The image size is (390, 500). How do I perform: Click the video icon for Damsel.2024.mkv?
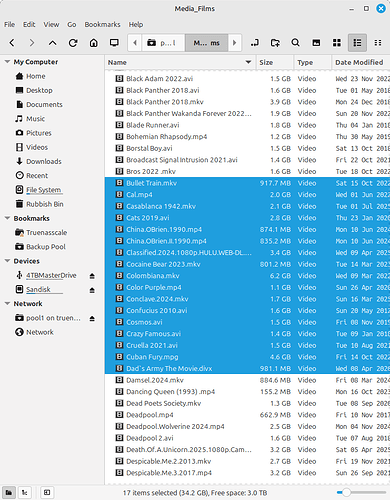tap(119, 380)
